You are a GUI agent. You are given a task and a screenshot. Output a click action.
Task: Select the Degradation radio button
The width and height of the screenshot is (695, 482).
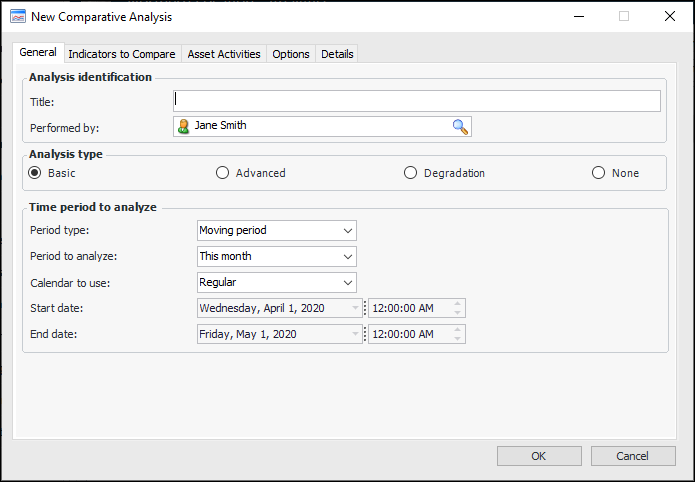[x=410, y=173]
